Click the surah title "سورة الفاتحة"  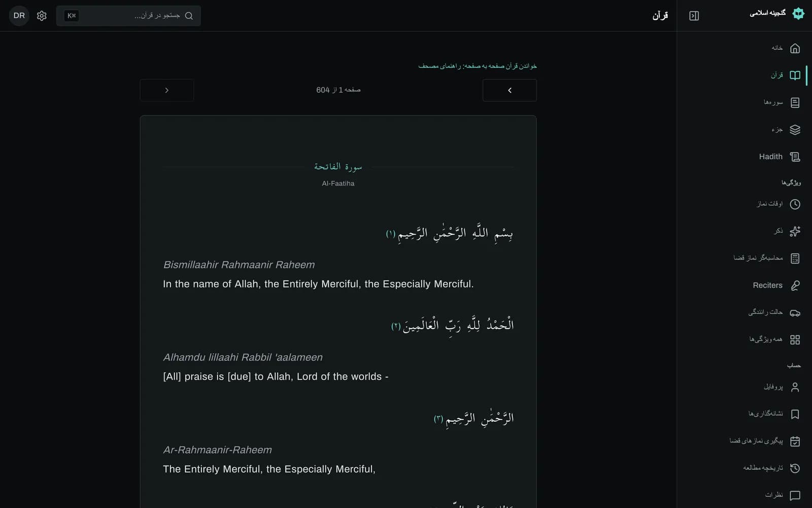[338, 167]
